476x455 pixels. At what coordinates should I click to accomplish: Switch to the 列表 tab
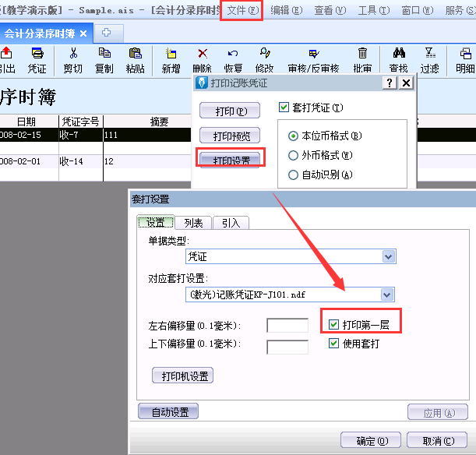pos(192,223)
